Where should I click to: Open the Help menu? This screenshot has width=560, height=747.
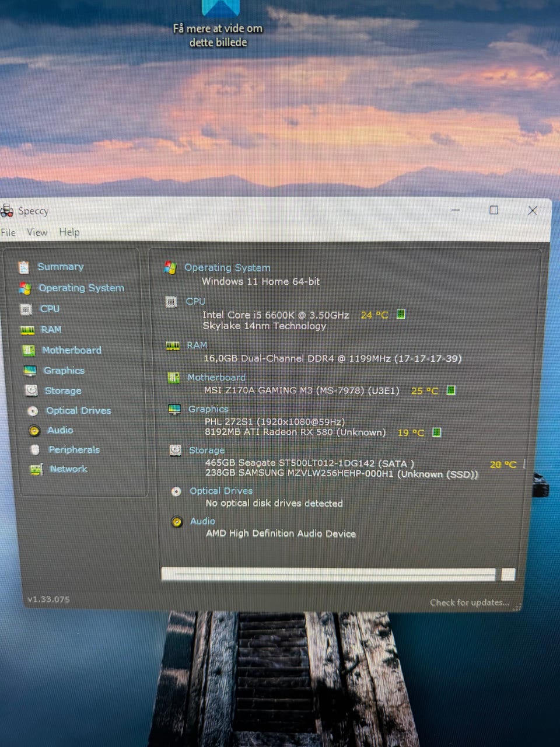click(69, 232)
